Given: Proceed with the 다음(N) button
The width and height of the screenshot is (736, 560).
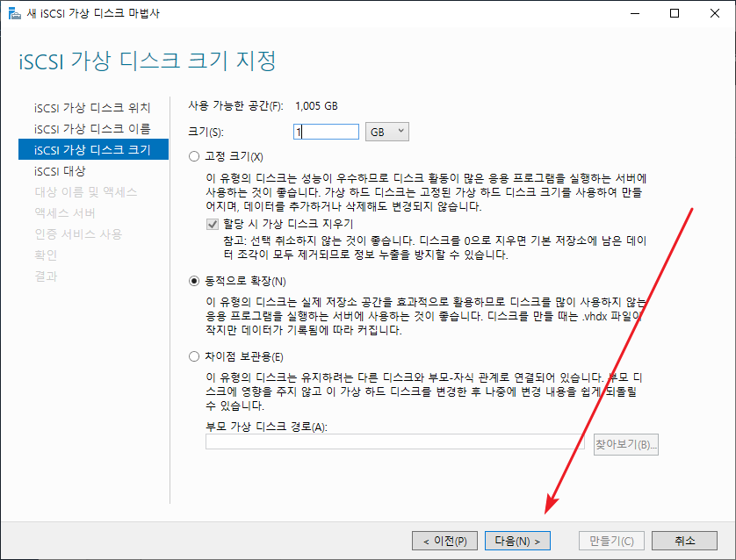Looking at the screenshot, I should click(517, 541).
